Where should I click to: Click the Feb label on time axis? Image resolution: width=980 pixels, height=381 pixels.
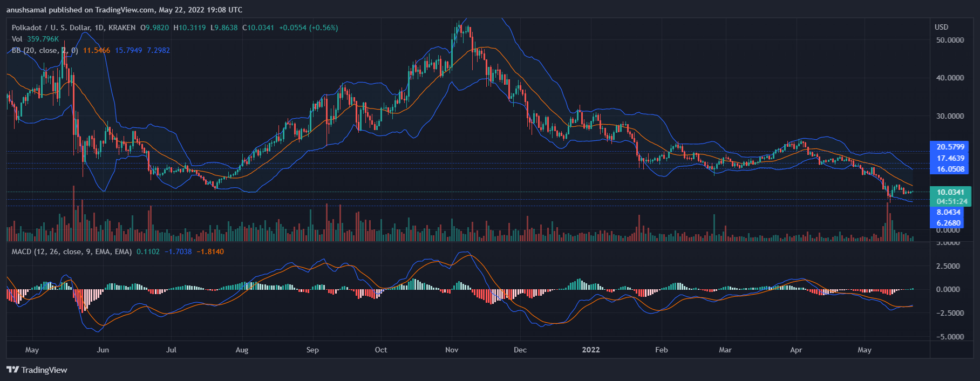pyautogui.click(x=661, y=350)
